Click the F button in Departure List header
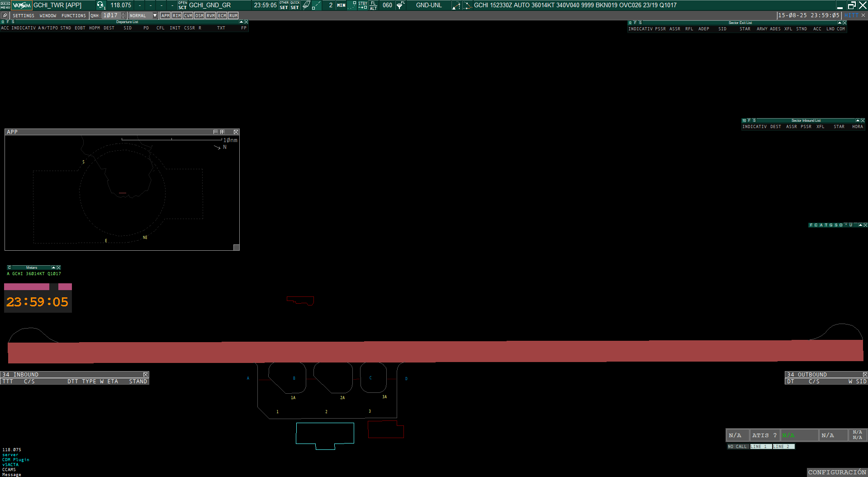 8,22
